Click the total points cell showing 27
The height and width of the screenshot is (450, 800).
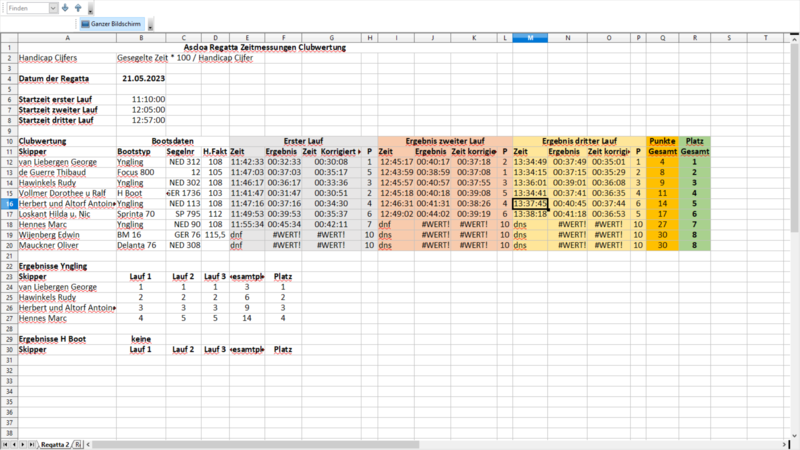662,224
